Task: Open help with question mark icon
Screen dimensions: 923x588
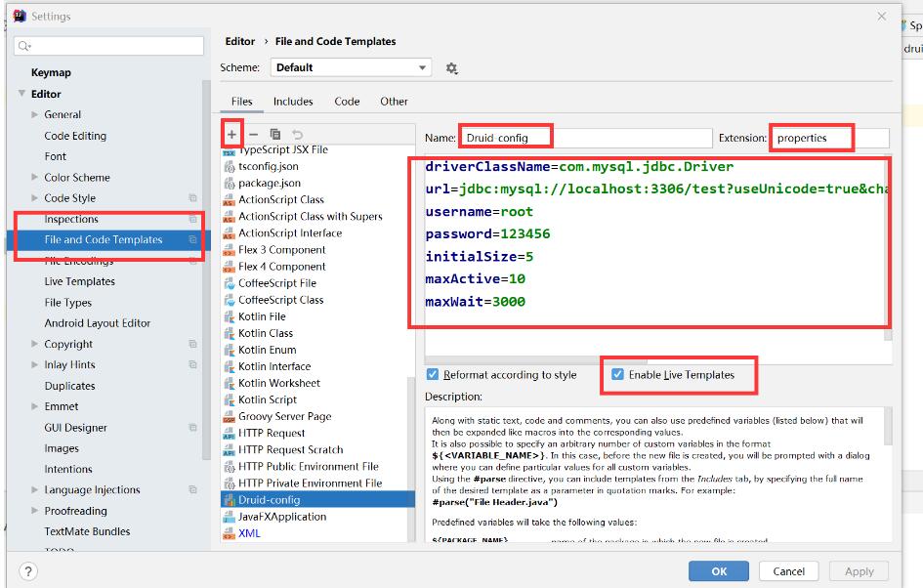Action: (27, 571)
